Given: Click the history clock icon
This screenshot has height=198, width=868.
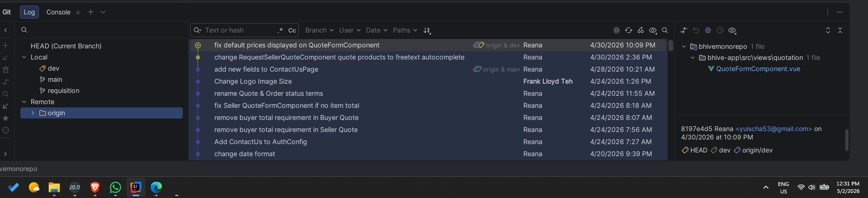Looking at the screenshot, I should pyautogui.click(x=720, y=30).
